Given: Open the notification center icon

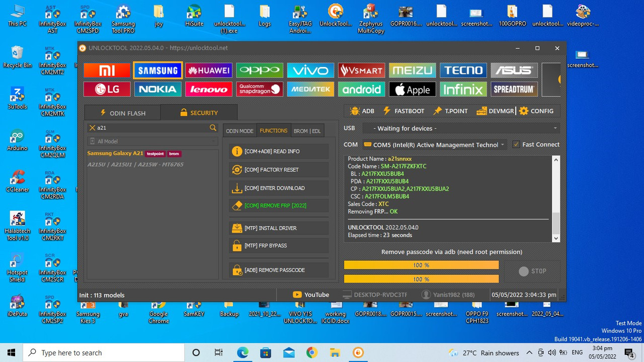Looking at the screenshot, I should [x=629, y=352].
